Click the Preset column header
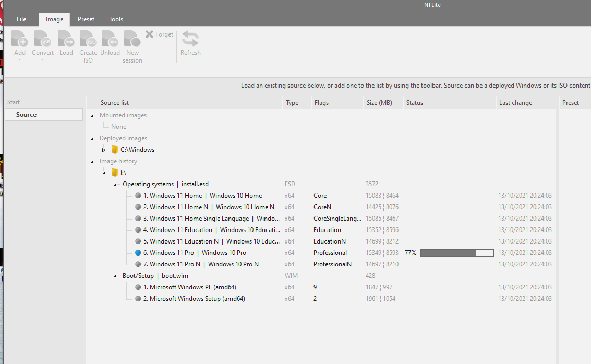This screenshot has width=591, height=364. click(575, 103)
